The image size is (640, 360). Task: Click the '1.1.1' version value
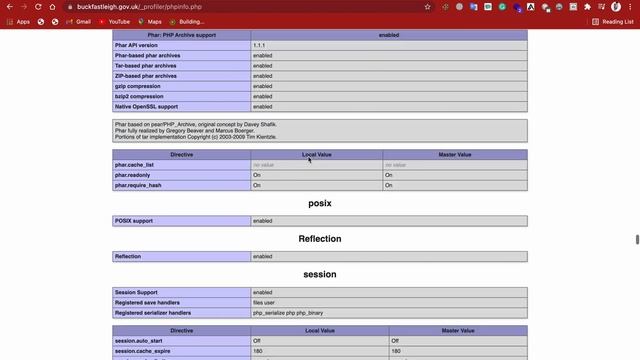click(x=259, y=45)
